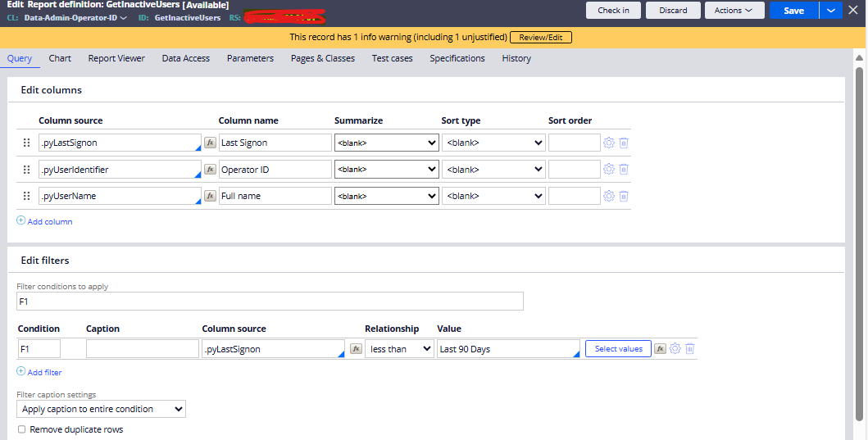
Task: Switch to the Chart tab
Action: pos(60,58)
